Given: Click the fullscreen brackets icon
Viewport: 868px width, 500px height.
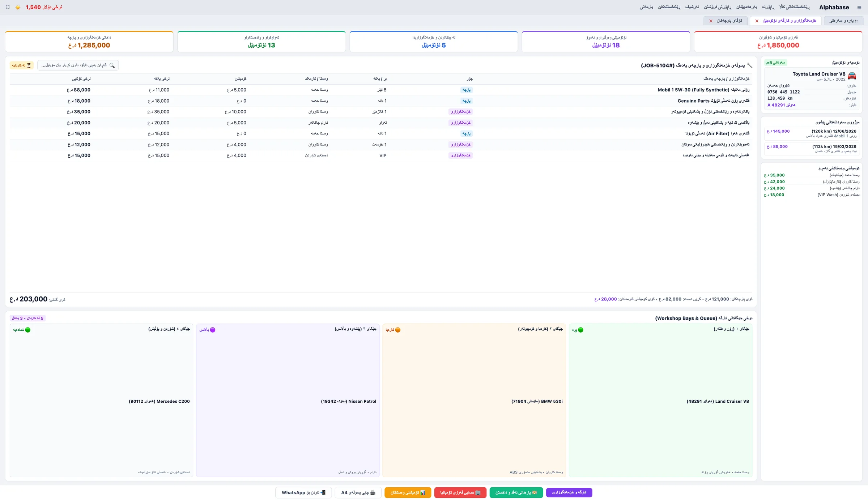Looking at the screenshot, I should [x=8, y=7].
